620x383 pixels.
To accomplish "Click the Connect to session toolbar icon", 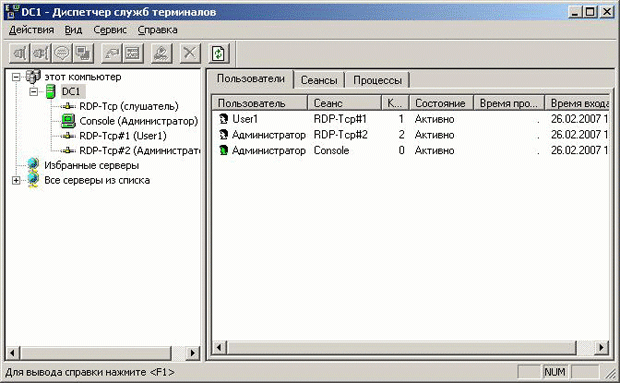I will coord(19,53).
